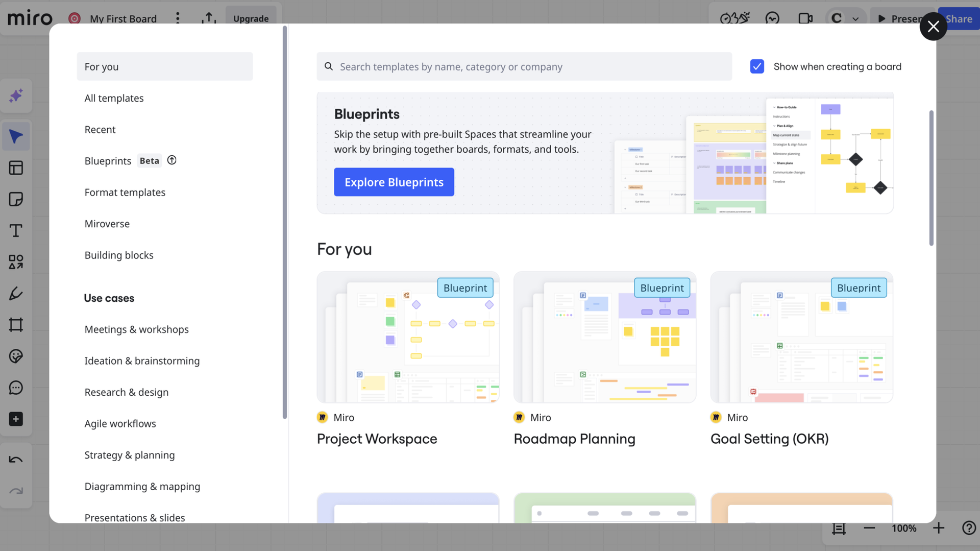This screenshot has width=980, height=551.
Task: Select the For you category
Action: (165, 66)
